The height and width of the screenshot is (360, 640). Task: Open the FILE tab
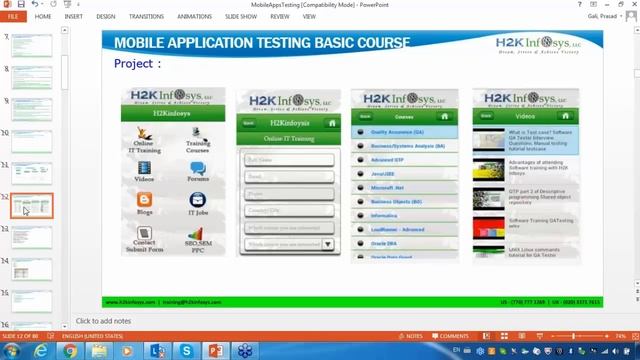coord(13,16)
